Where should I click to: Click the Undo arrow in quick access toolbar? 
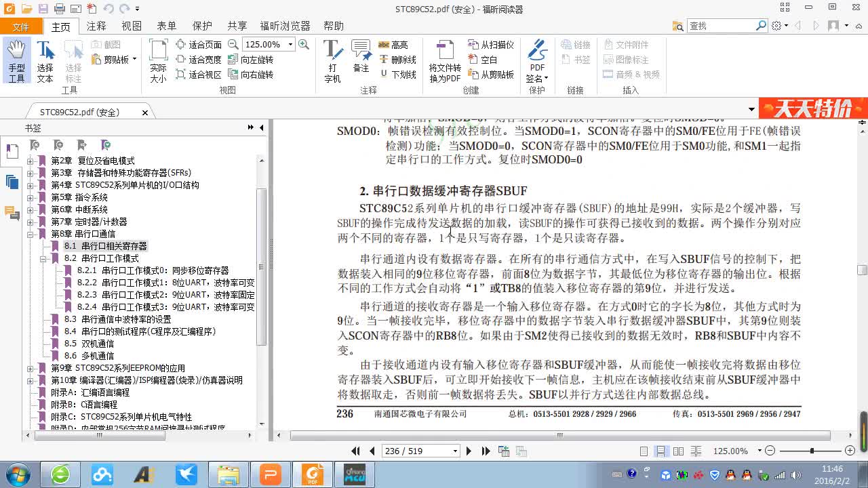[x=108, y=9]
